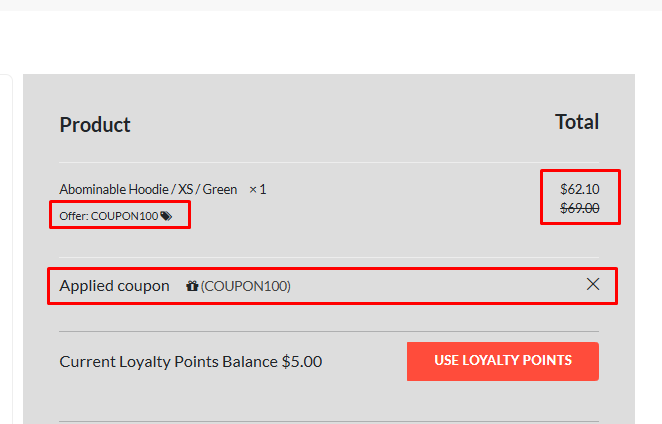Click the struck-through original price $69.00
Screen dimensions: 662x424
tap(579, 208)
